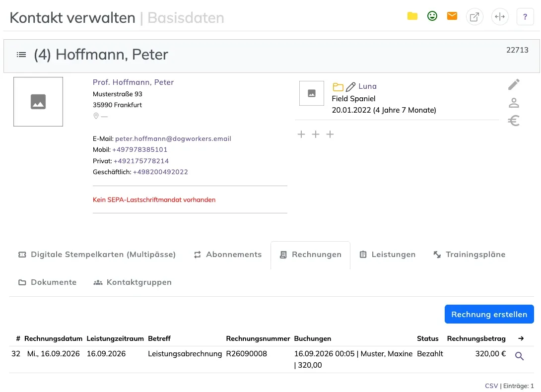
Task: Click mobile number +497978385101
Action: point(140,150)
